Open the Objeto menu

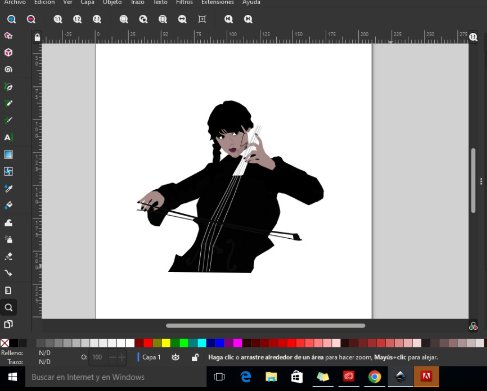click(112, 2)
